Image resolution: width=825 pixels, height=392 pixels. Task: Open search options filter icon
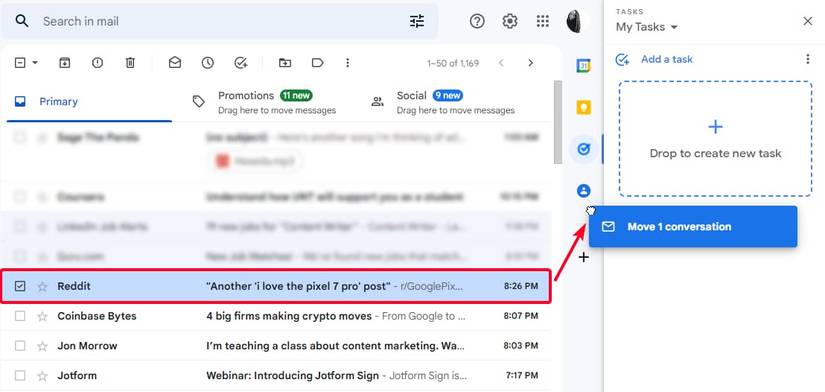(417, 22)
